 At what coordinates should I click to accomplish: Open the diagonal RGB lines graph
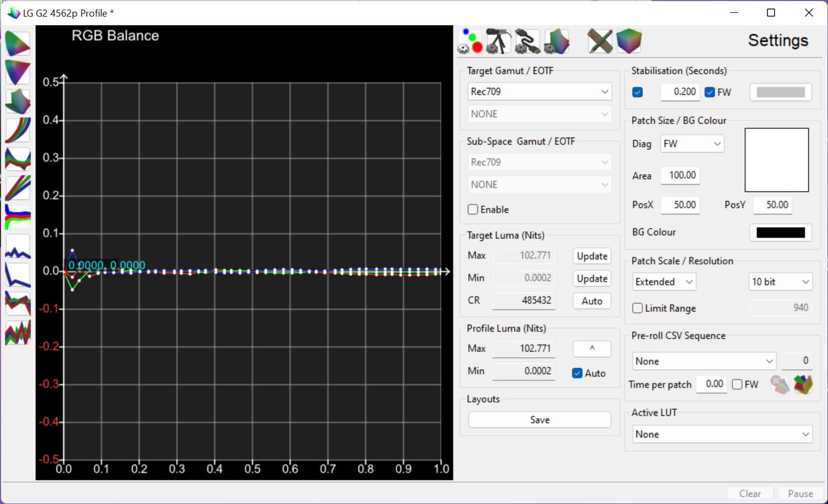(x=18, y=188)
